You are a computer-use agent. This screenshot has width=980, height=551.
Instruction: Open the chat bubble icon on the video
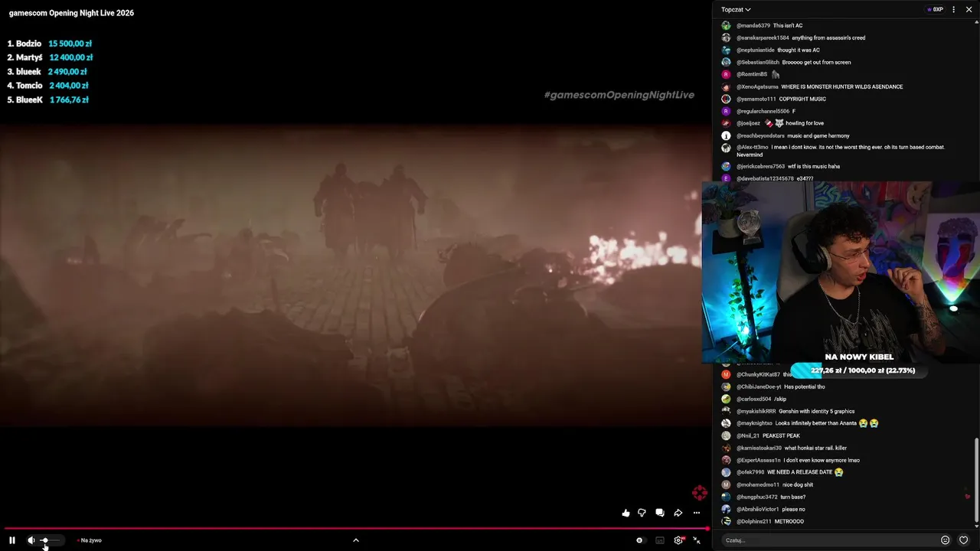coord(660,513)
